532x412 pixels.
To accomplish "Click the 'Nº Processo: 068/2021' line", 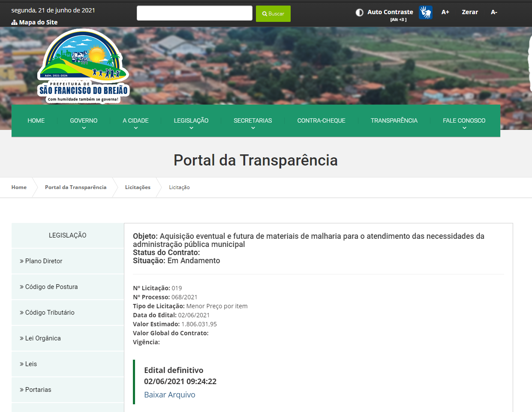I will [165, 297].
